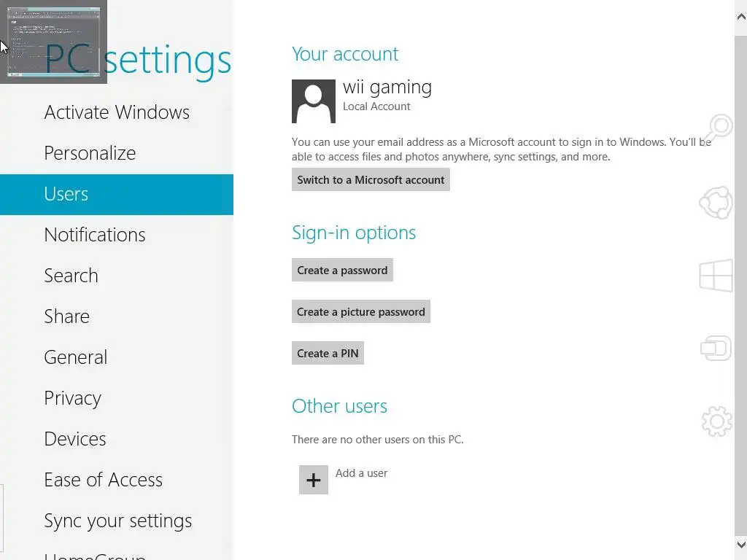Switch to previous app thumbnail
Screen dimensions: 747x560
pyautogui.click(x=53, y=42)
